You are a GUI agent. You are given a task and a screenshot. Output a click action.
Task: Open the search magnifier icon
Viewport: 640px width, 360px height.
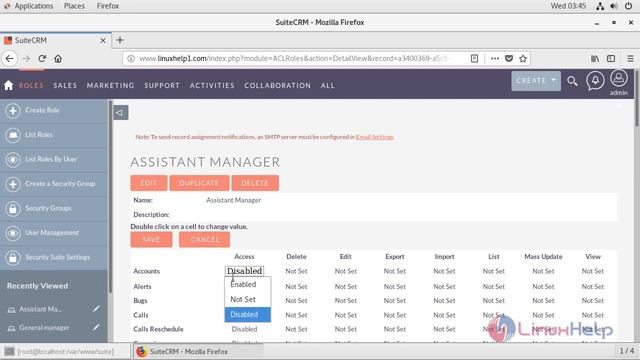point(572,81)
